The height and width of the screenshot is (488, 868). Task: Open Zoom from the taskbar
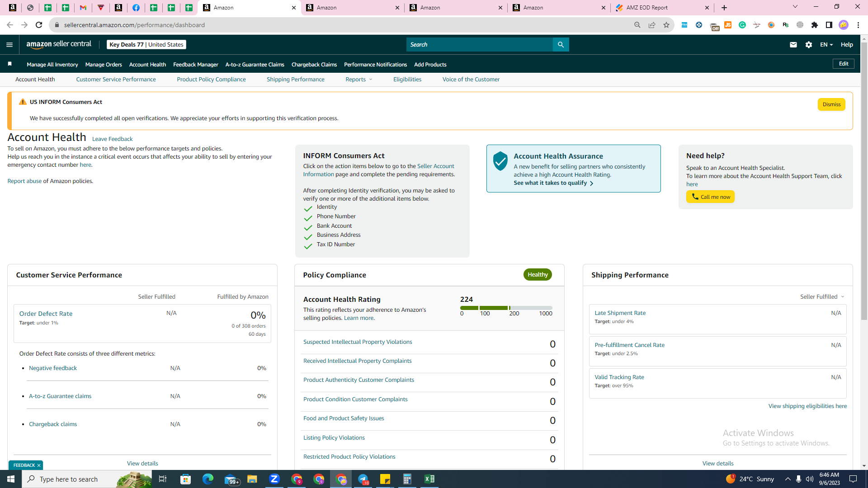click(x=274, y=479)
